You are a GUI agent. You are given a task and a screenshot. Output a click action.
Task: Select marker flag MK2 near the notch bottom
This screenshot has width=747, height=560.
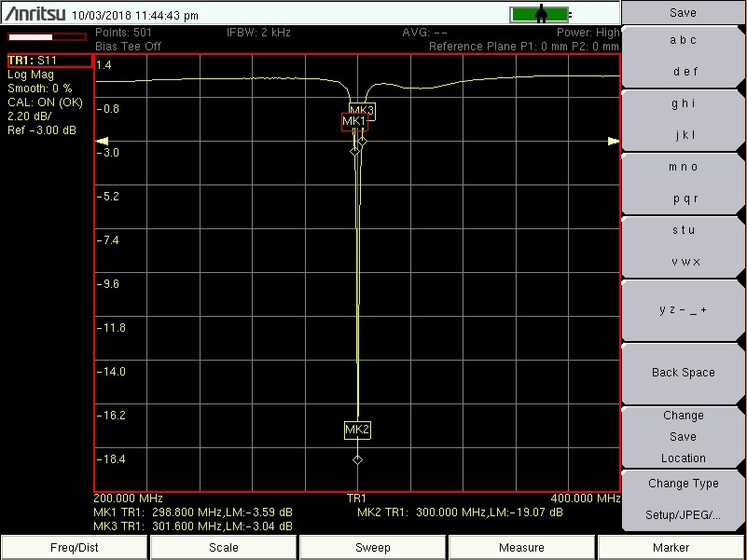click(x=355, y=430)
